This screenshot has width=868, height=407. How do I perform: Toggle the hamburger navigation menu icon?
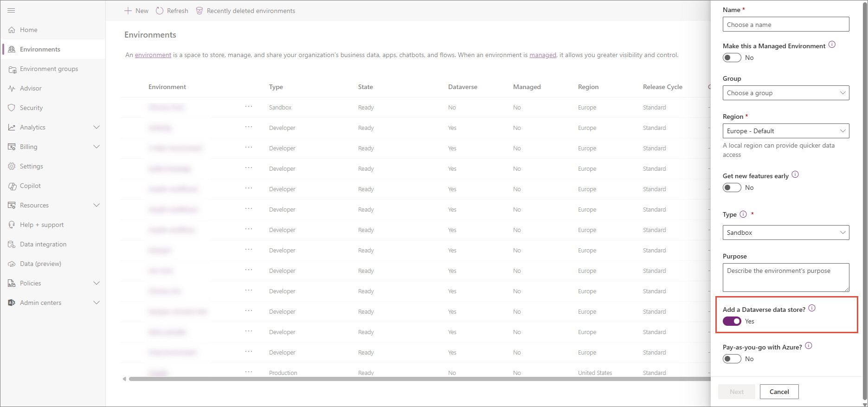tap(12, 10)
